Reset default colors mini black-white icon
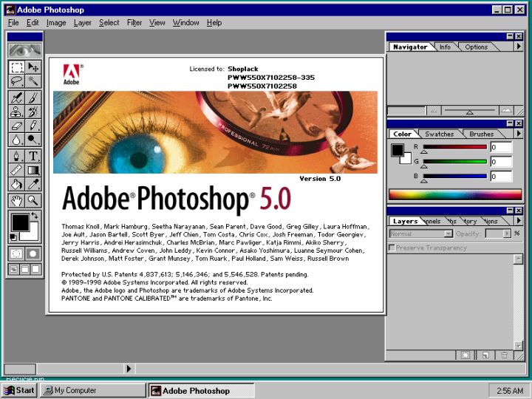532x399 pixels. click(x=13, y=237)
